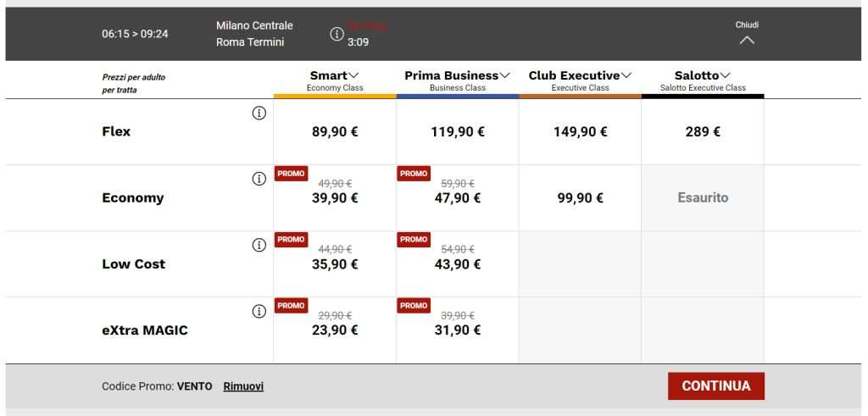The width and height of the screenshot is (868, 416).
Task: Expand Prima Business class details
Action: click(x=504, y=75)
